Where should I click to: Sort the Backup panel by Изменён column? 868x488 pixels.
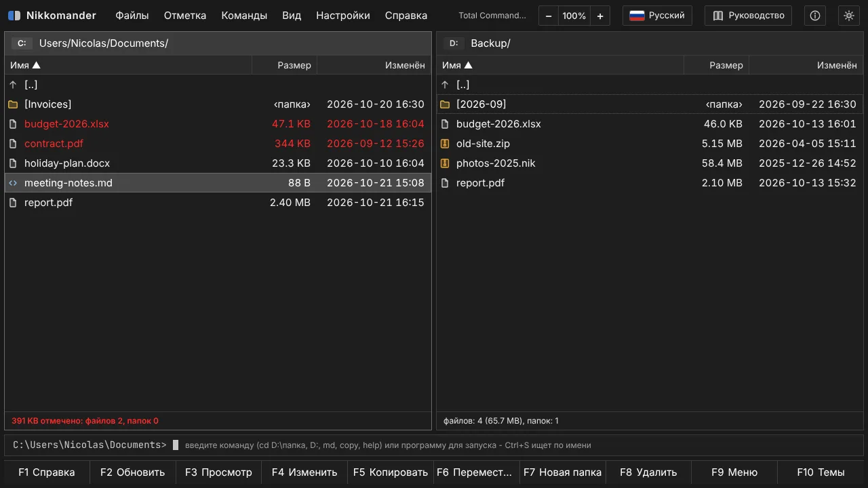806,65
